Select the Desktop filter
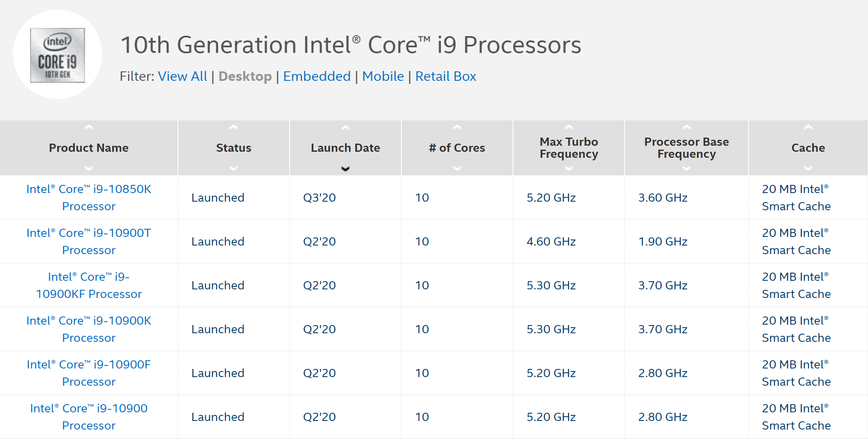The height and width of the screenshot is (439, 868). click(245, 76)
